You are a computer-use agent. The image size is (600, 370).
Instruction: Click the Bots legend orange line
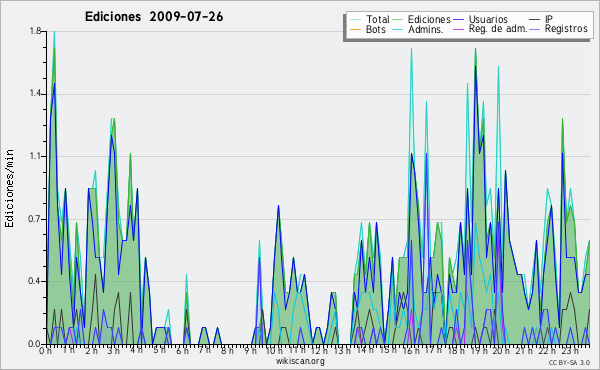[355, 29]
